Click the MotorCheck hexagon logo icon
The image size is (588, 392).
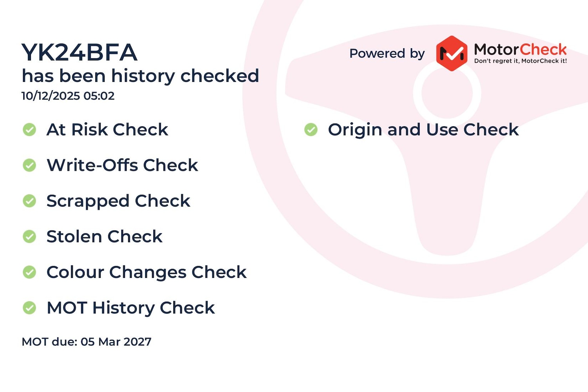tap(452, 53)
